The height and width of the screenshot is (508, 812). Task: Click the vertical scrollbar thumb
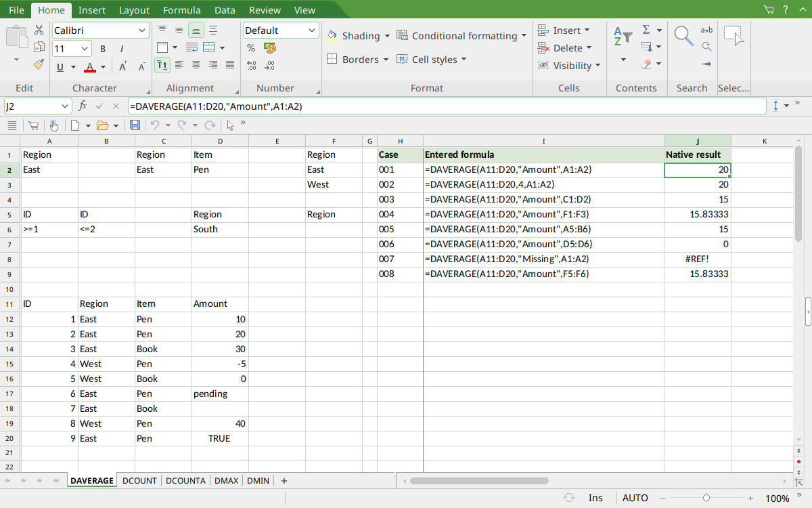(x=798, y=194)
